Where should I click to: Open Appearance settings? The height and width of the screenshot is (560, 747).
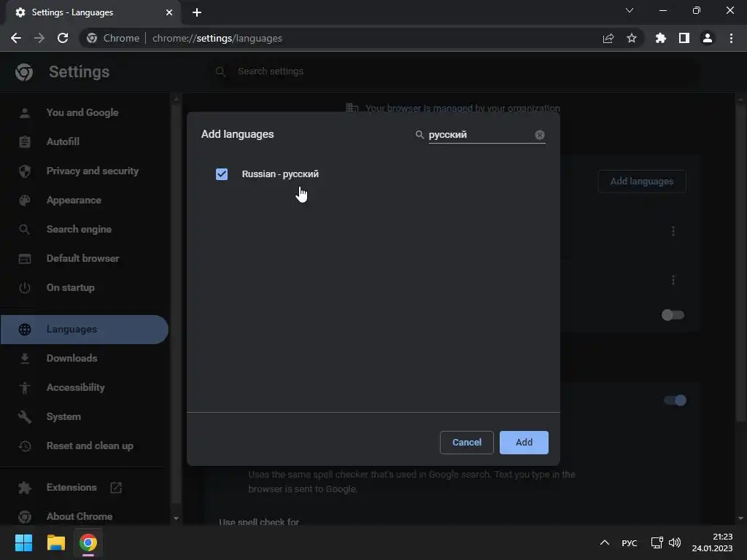point(74,201)
